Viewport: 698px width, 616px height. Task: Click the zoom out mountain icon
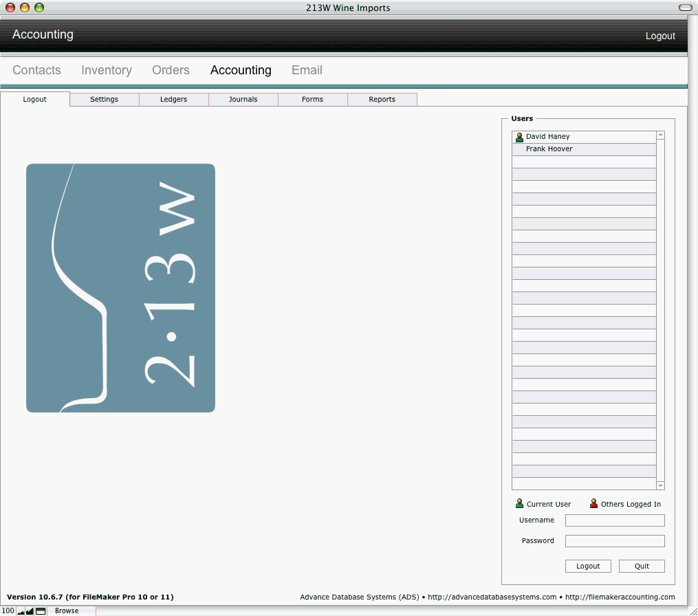(21, 611)
